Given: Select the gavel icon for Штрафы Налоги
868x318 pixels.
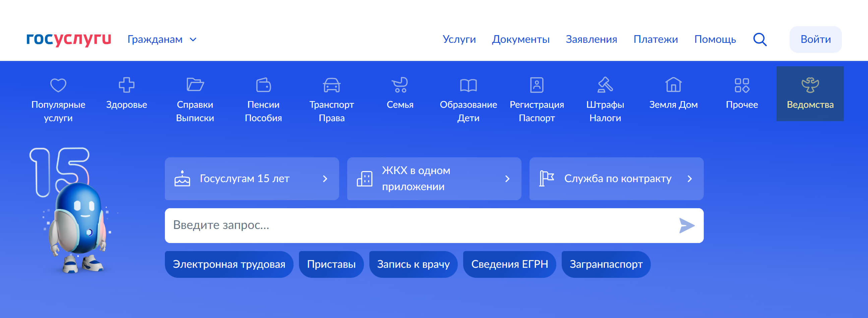Looking at the screenshot, I should (x=605, y=85).
